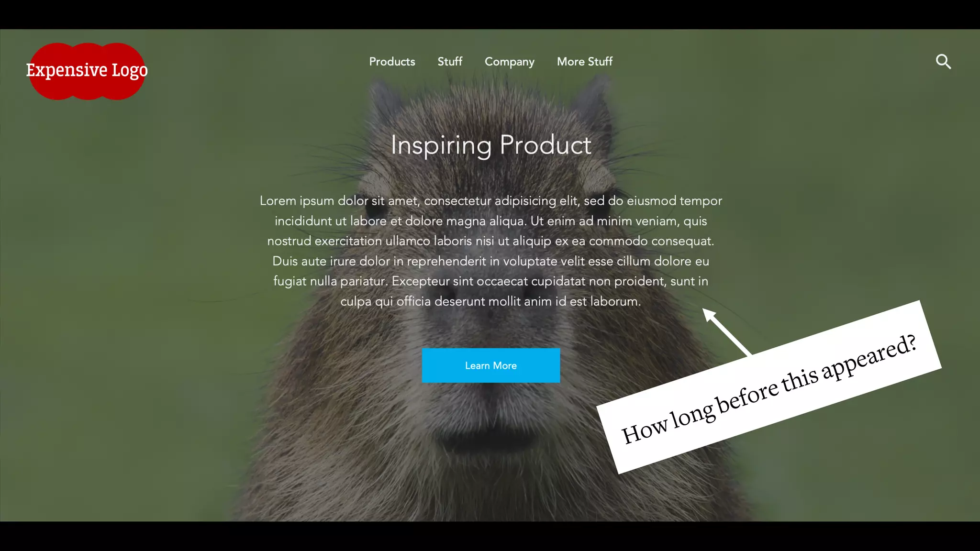Click the Lorem ipsum paragraph's first line
This screenshot has height=551, width=980.
point(491,201)
